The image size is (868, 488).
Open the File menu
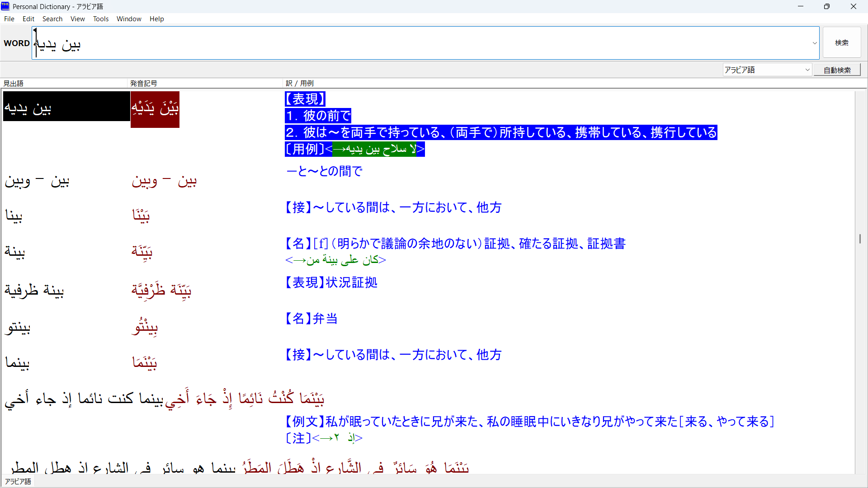pos(9,19)
